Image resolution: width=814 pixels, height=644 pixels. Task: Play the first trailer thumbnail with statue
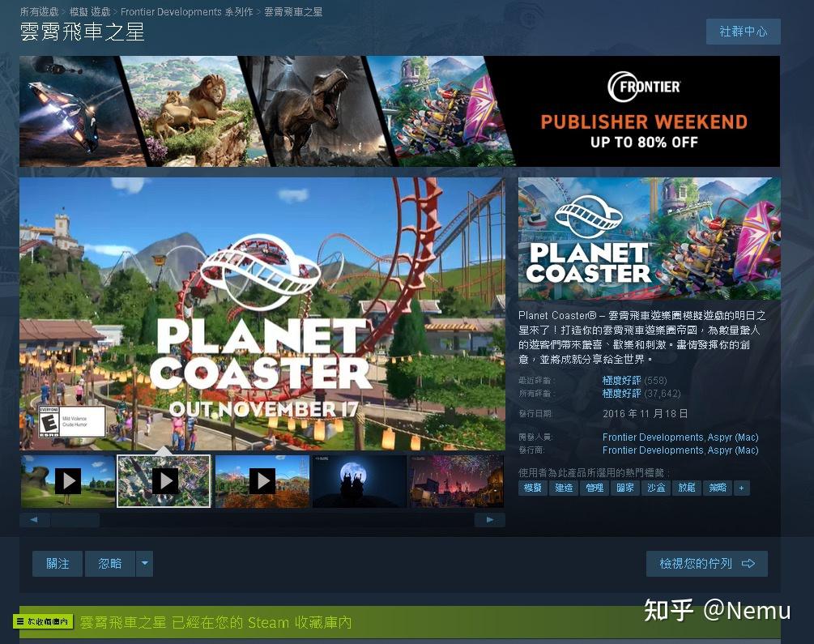coord(68,481)
